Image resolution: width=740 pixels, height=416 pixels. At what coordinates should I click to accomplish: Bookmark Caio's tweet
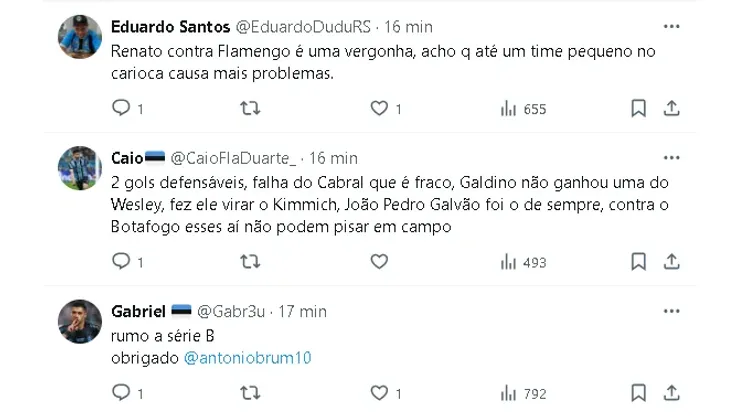click(x=638, y=261)
